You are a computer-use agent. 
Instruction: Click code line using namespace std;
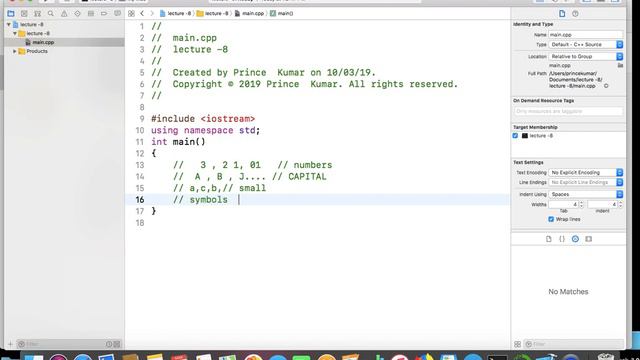[x=205, y=130]
